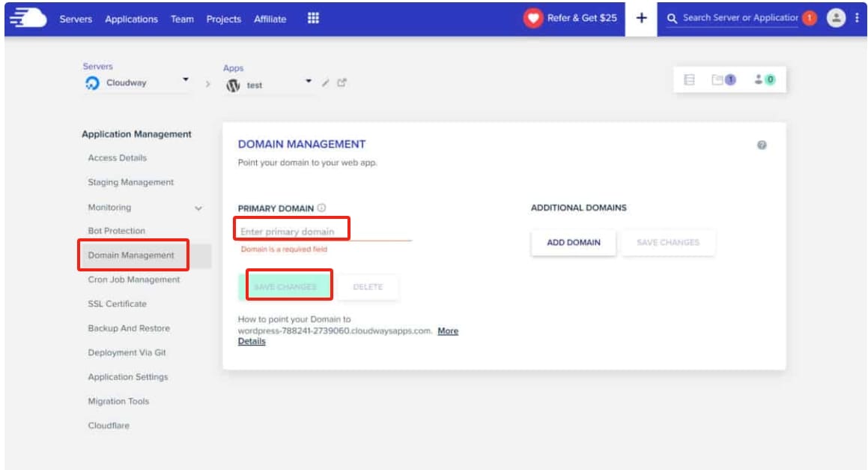Screen dimensions: 868x470
Task: Go to Access Details
Action: [x=118, y=158]
